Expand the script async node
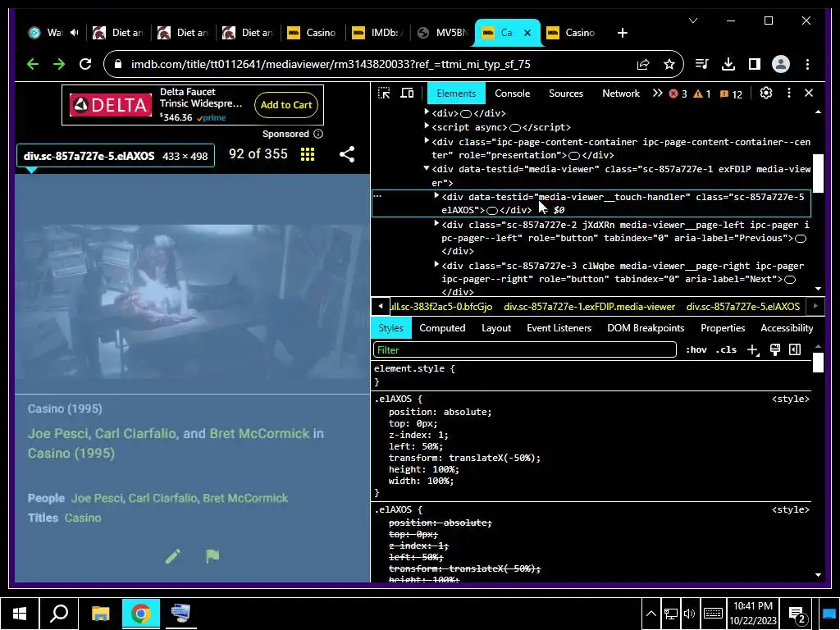This screenshot has width=840, height=630. 427,126
